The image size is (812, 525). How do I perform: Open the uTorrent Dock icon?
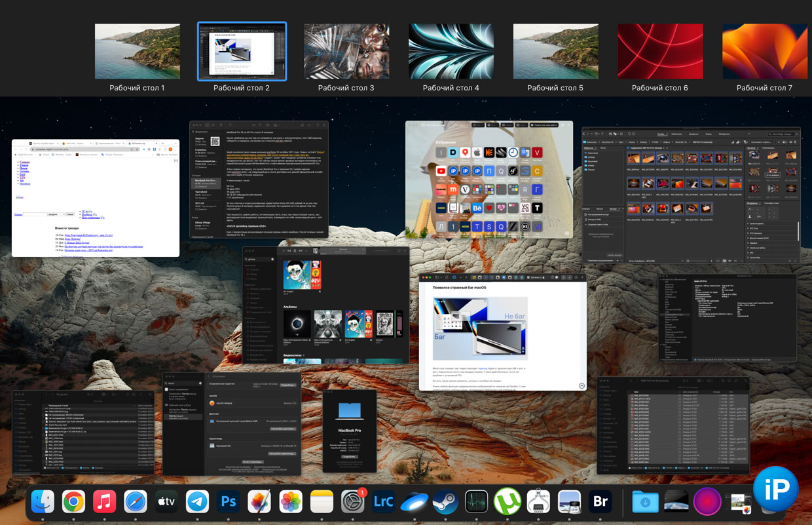507,502
